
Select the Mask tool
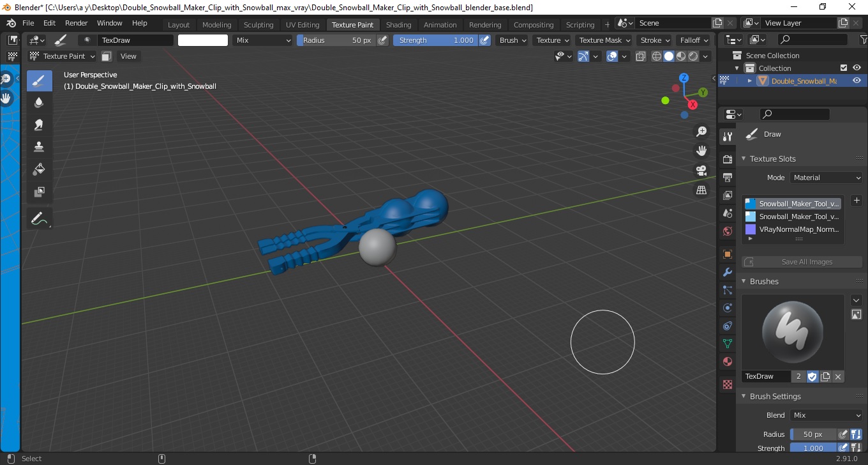click(39, 191)
